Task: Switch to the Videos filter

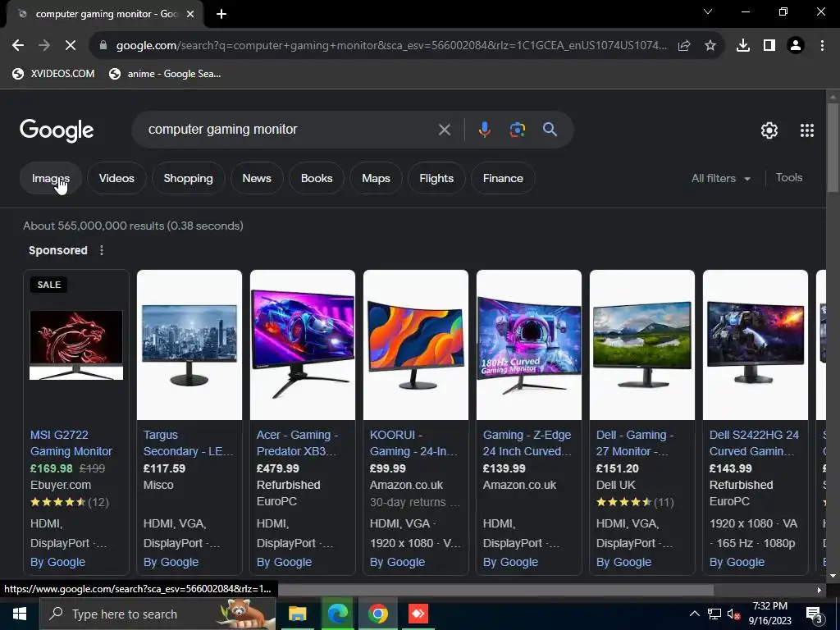Action: (116, 178)
